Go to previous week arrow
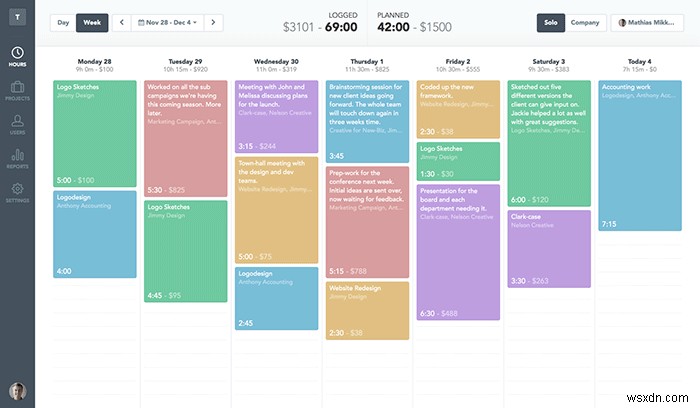 pos(122,20)
